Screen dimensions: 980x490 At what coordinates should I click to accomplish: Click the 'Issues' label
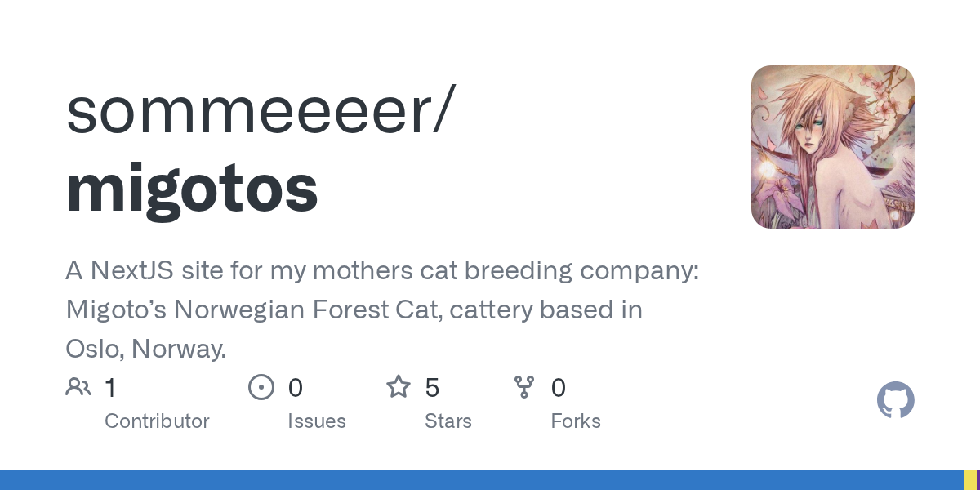[317, 421]
